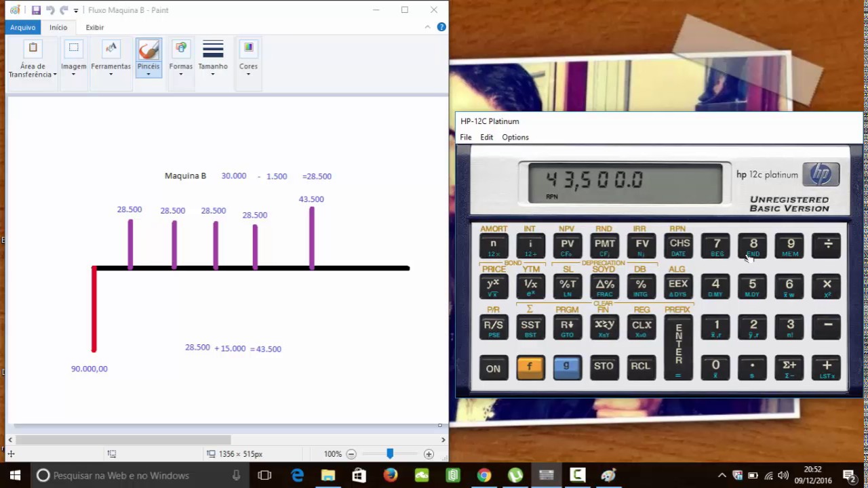Screen dimensions: 868x488
Task: Click the zoom out minus button in Paint
Action: [x=351, y=454]
